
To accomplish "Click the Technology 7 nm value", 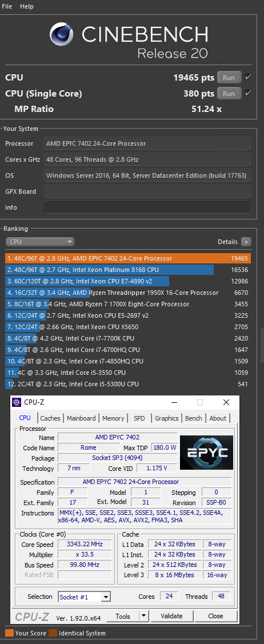I will pos(73,469).
